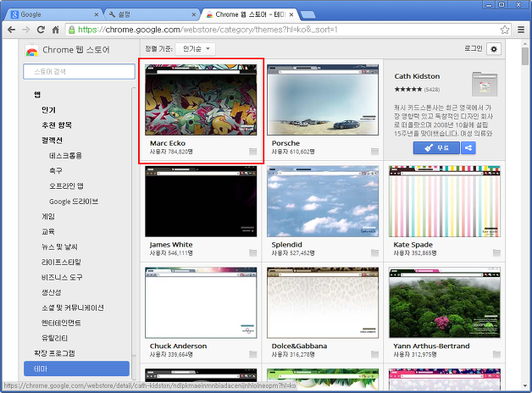This screenshot has width=532, height=393.
Task: Close the 설정 tab
Action: (x=194, y=14)
